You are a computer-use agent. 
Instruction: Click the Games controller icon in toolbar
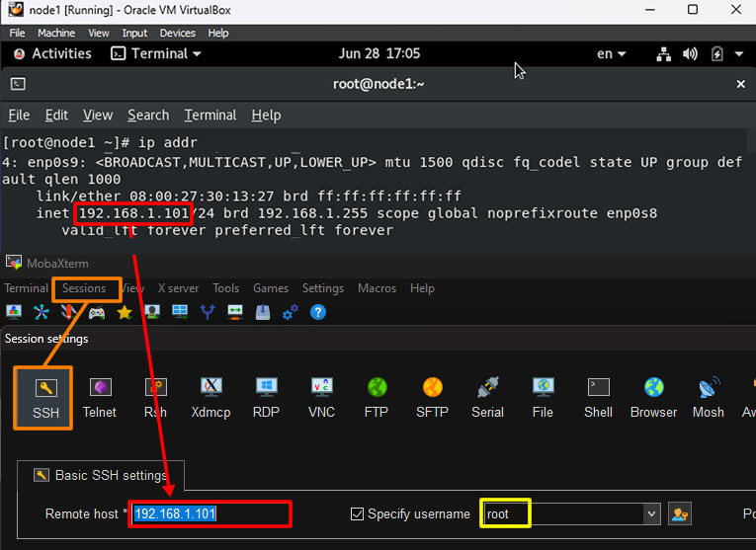[97, 313]
